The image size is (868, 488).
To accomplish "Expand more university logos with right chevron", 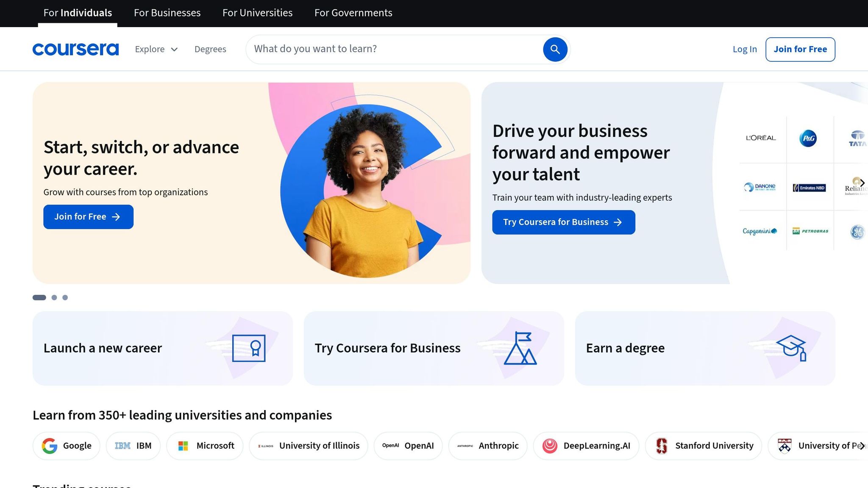I will tap(862, 446).
